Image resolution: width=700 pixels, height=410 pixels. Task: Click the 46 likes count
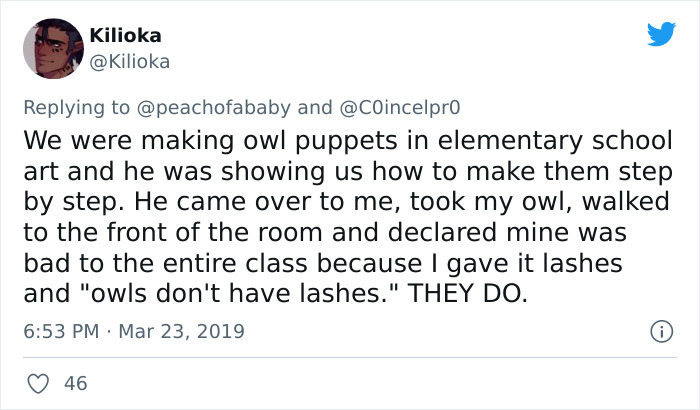(73, 382)
